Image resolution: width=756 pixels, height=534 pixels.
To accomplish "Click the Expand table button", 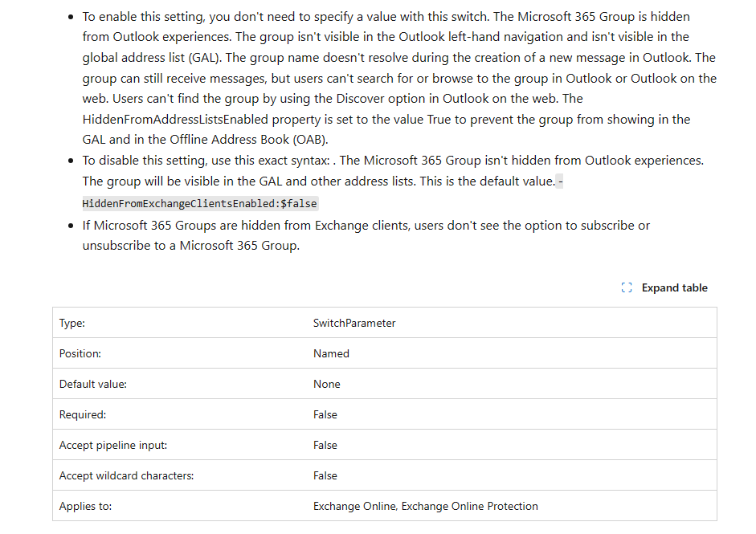I will pos(664,287).
